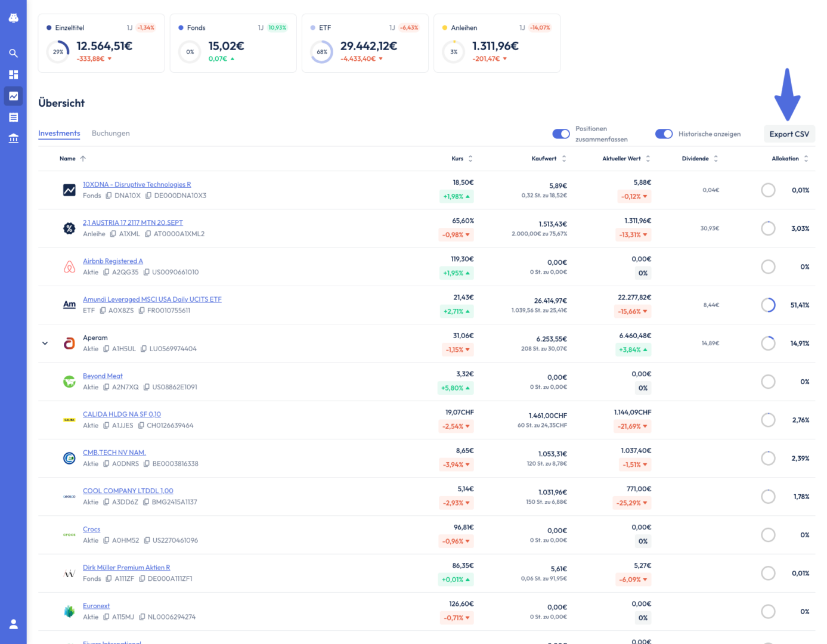Sort the table by Kaufwert
The width and height of the screenshot is (827, 644).
[549, 159]
